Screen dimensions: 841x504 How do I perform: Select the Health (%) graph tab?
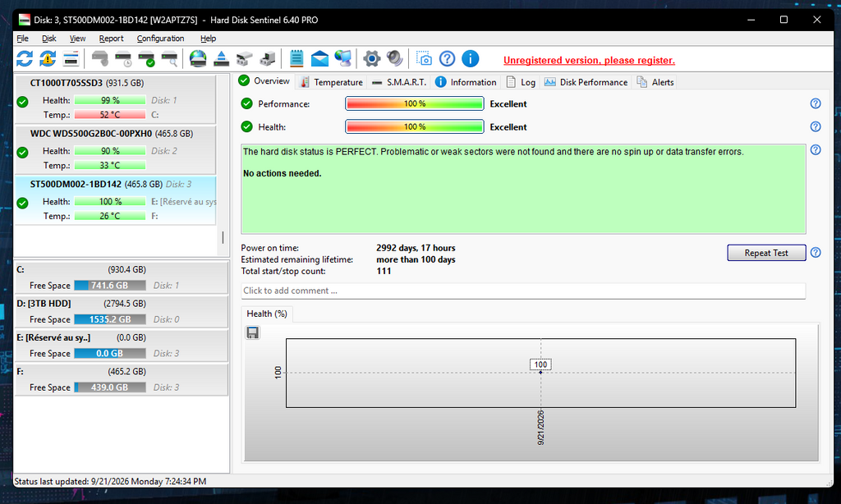click(267, 314)
